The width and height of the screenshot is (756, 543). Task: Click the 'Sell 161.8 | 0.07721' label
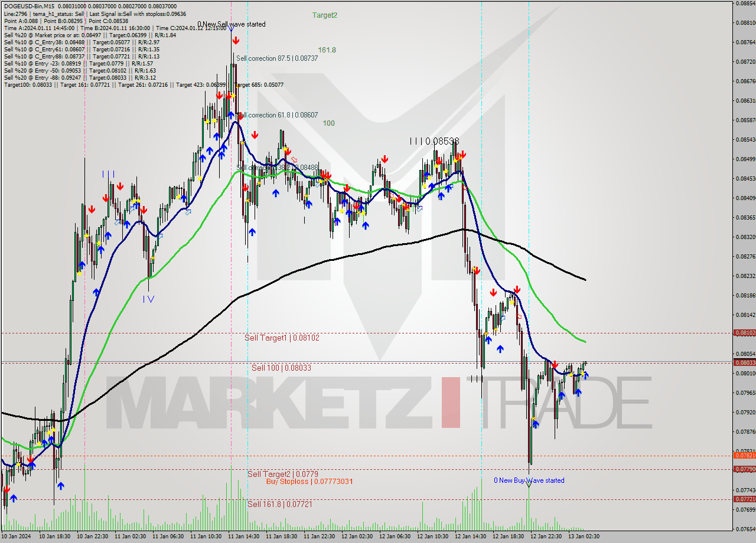[x=280, y=504]
